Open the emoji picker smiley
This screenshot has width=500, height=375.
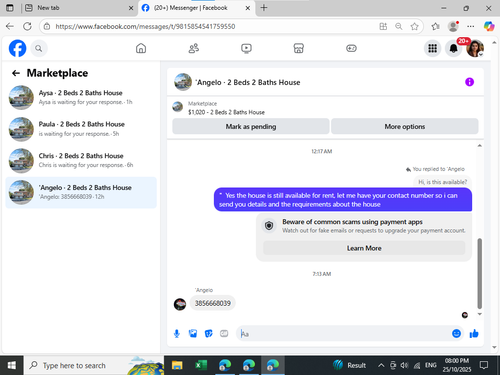456,333
